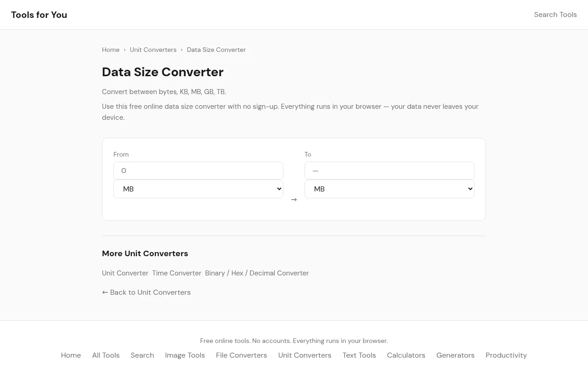Open the Unit Converters breadcrumb

[153, 50]
